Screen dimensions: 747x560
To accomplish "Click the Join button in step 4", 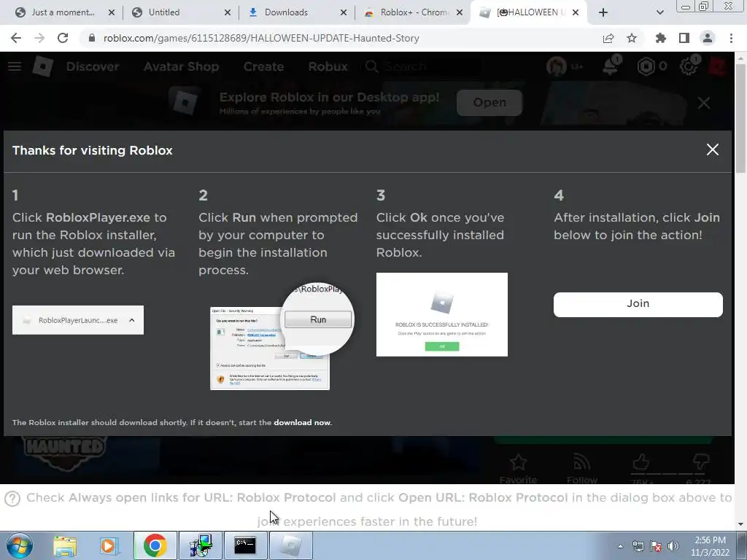I will (638, 304).
